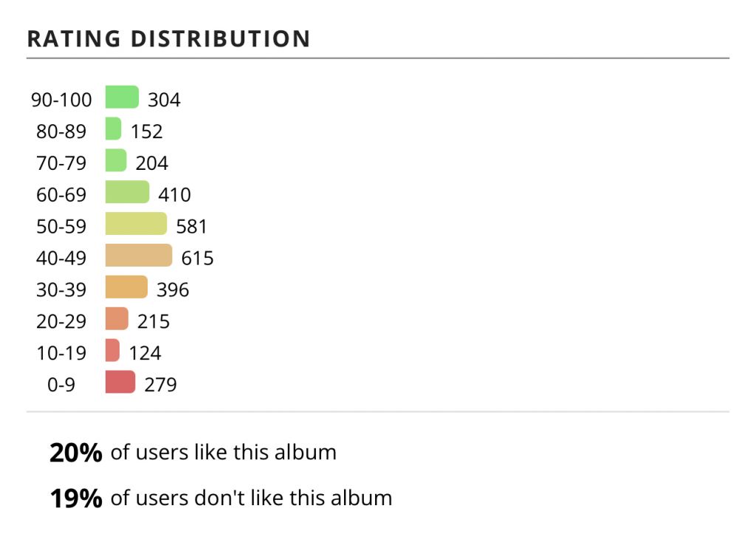Click the 20% users like text

click(x=193, y=453)
